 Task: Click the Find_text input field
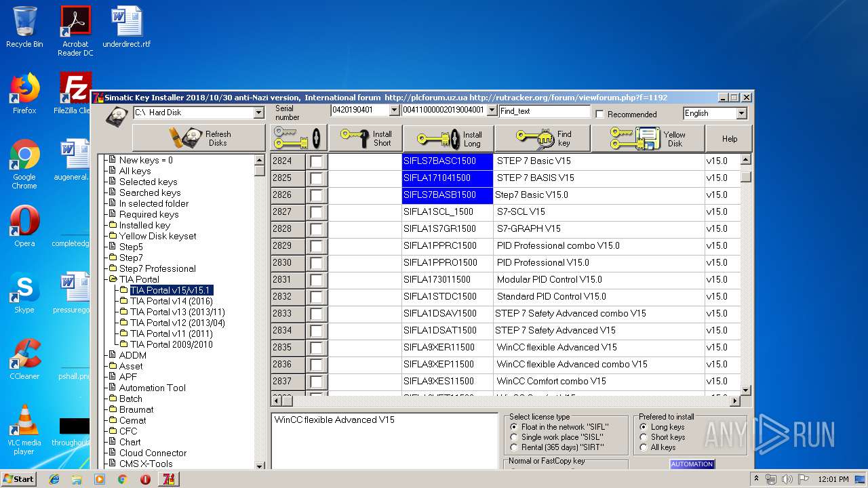coord(545,110)
